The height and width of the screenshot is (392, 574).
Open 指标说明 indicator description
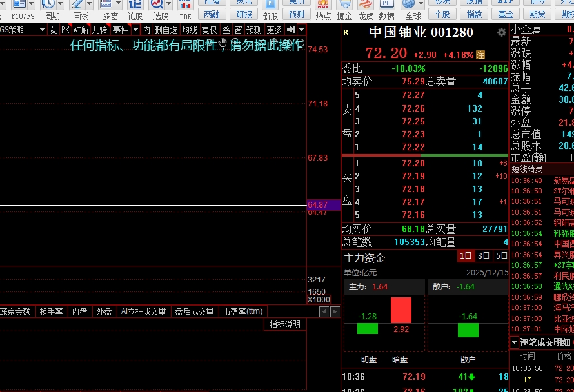pos(285,325)
